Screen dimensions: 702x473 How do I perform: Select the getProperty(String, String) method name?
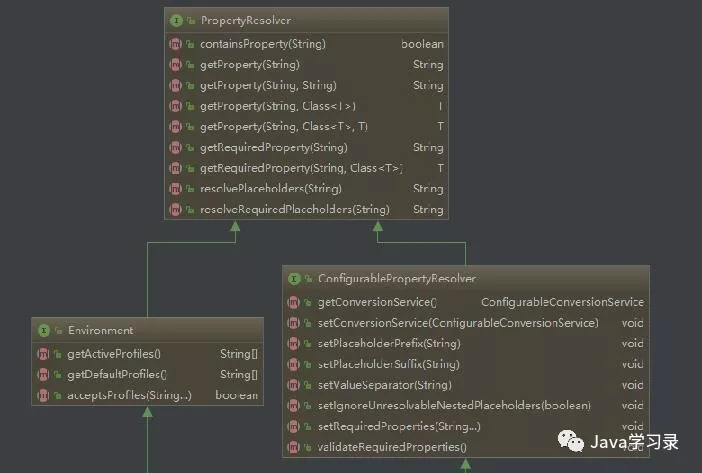point(268,85)
